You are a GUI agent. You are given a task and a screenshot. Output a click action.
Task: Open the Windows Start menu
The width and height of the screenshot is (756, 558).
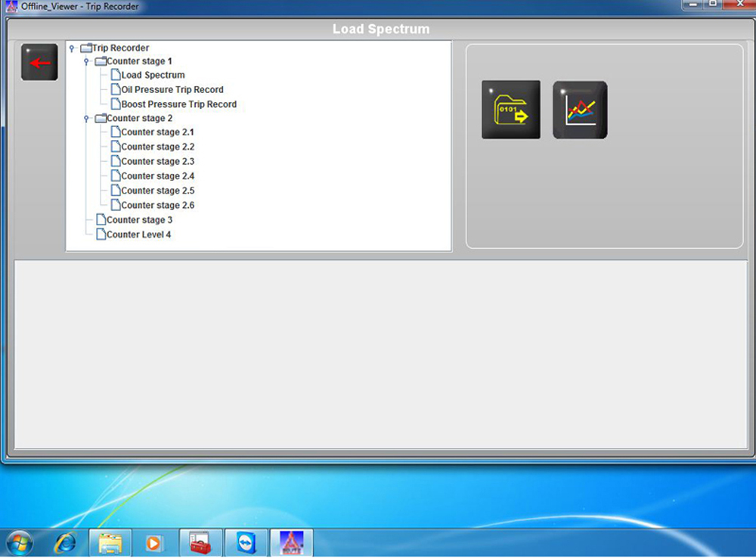20,544
